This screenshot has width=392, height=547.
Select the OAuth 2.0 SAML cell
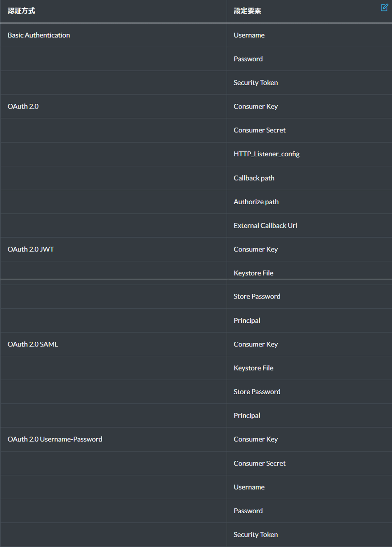click(33, 344)
